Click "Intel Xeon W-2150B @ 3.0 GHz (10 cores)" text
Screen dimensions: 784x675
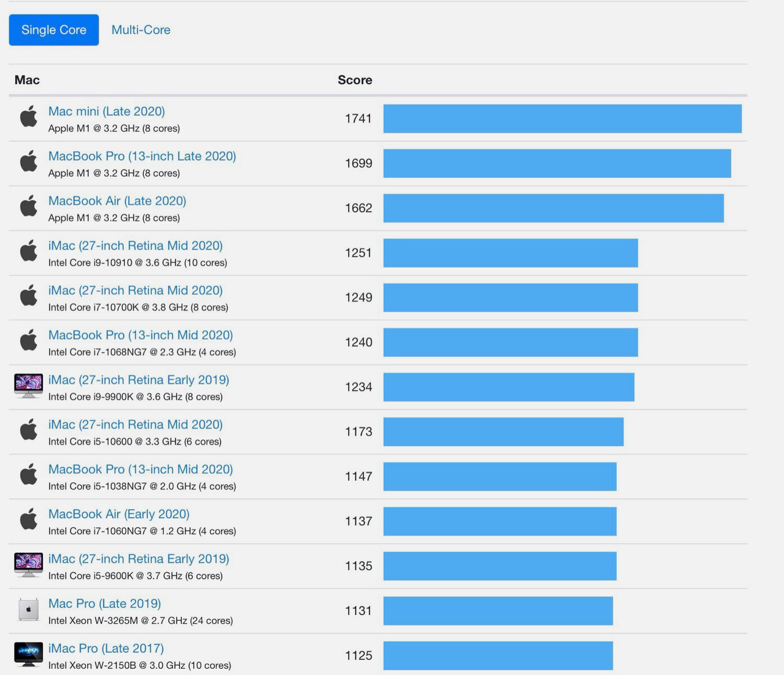click(x=139, y=665)
